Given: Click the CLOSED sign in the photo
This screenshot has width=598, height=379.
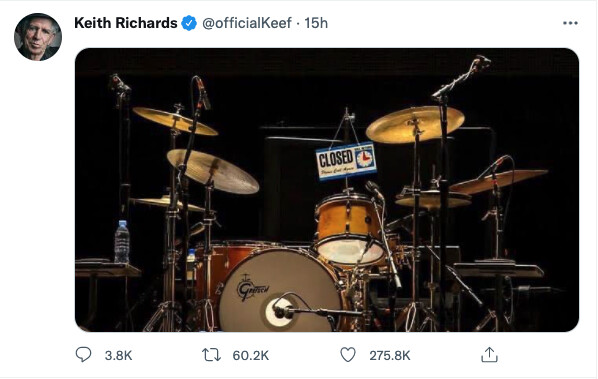Looking at the screenshot, I should point(346,161).
